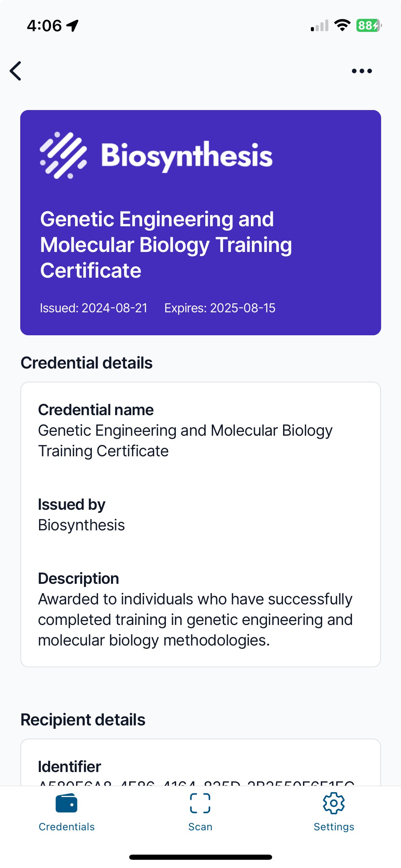The height and width of the screenshot is (868, 401).
Task: Tap the Credentials label
Action: tap(66, 827)
